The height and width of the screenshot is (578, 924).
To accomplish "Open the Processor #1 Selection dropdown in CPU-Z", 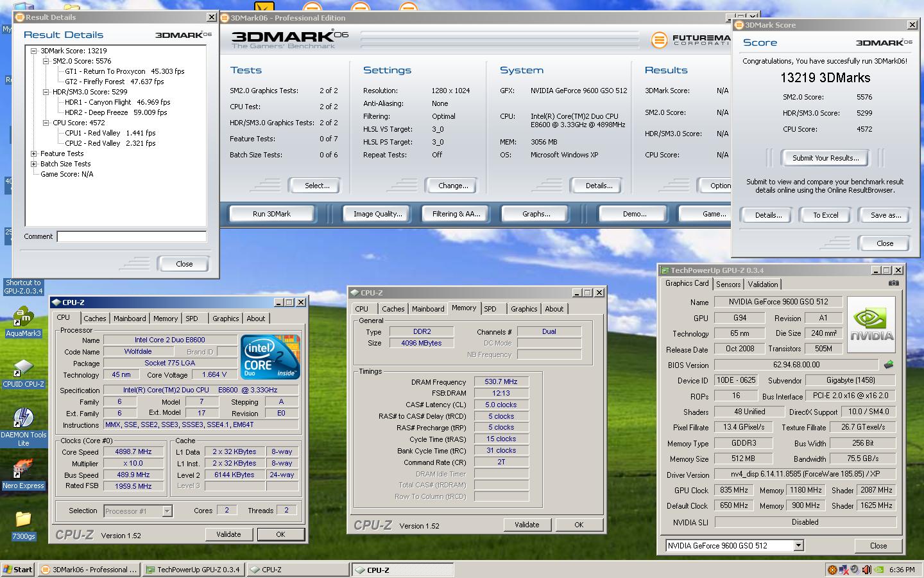I will (167, 511).
